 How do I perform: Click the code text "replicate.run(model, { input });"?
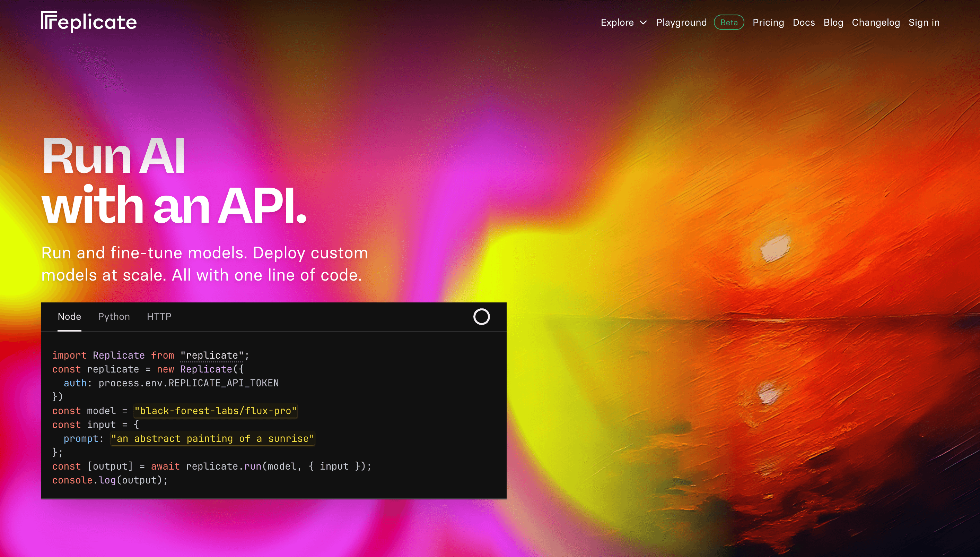pos(279,466)
